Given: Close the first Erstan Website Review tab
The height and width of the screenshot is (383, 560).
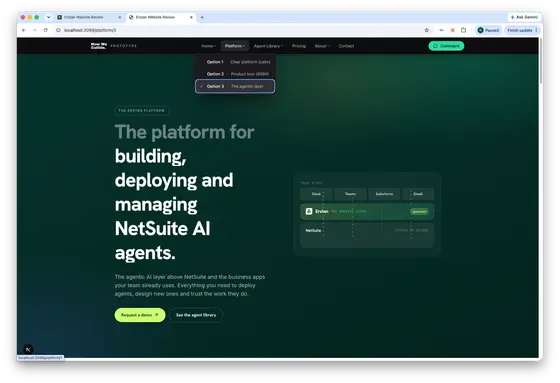Looking at the screenshot, I should [120, 17].
